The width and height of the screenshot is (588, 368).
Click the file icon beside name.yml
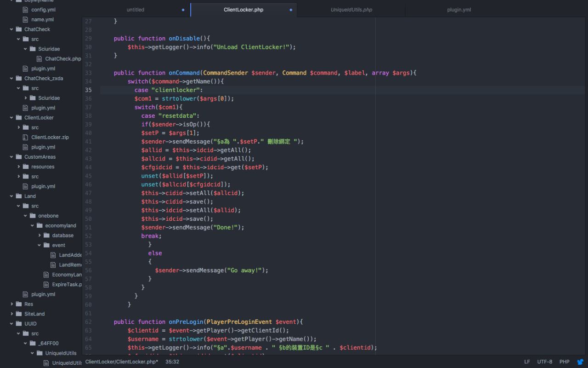tap(26, 19)
